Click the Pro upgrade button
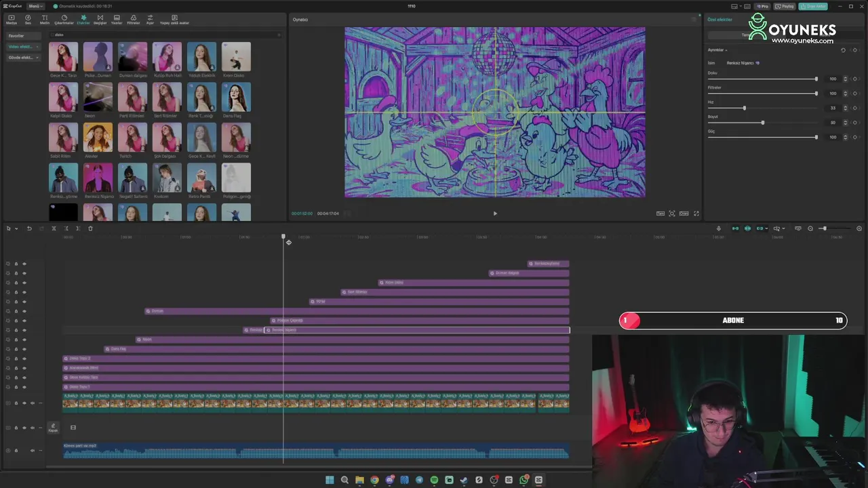 (x=764, y=6)
